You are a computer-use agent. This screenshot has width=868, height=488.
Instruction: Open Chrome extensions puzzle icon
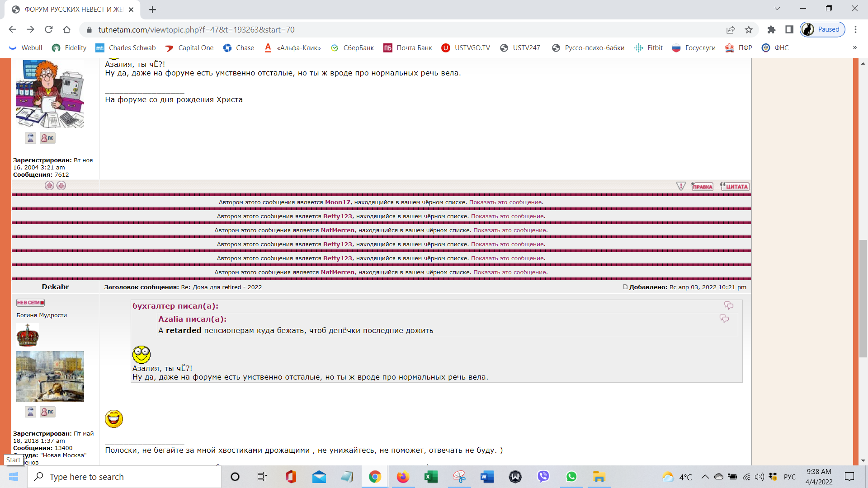point(771,30)
